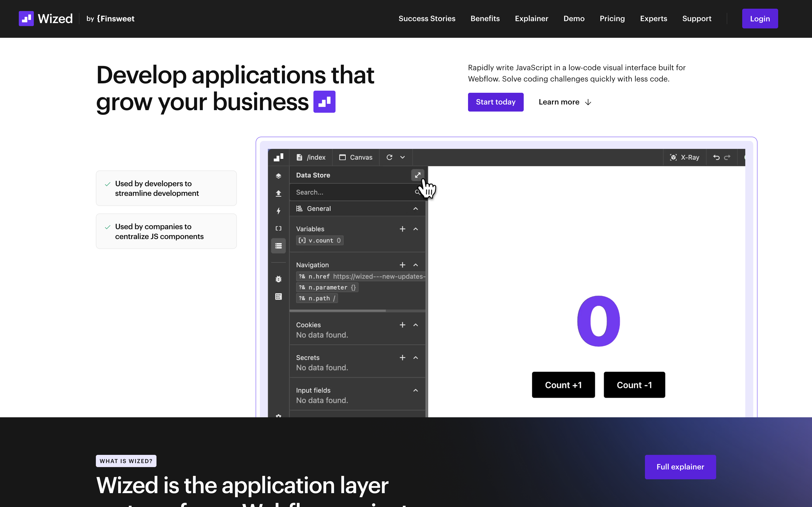The image size is (812, 507).
Task: Open the lightning bolt actions icon
Action: click(278, 211)
